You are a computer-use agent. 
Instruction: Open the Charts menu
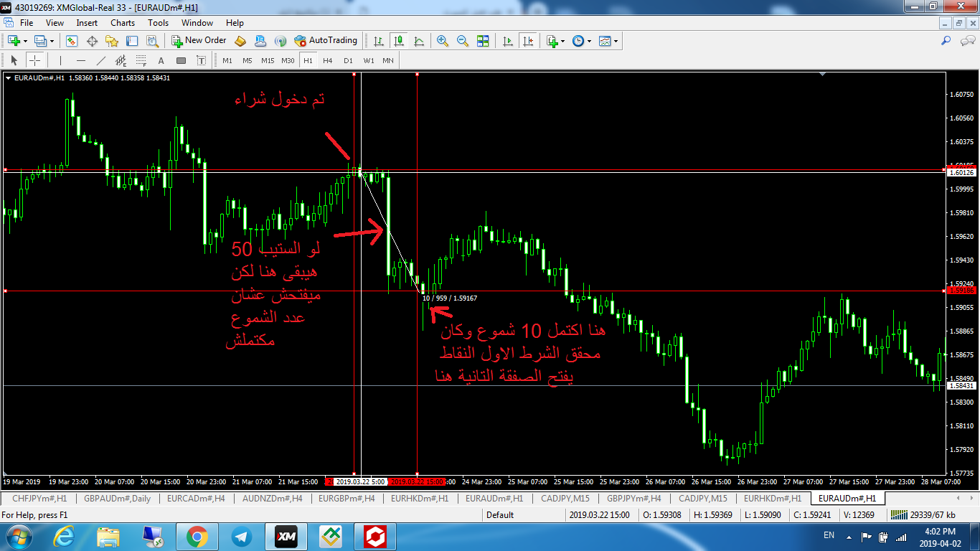coord(123,23)
